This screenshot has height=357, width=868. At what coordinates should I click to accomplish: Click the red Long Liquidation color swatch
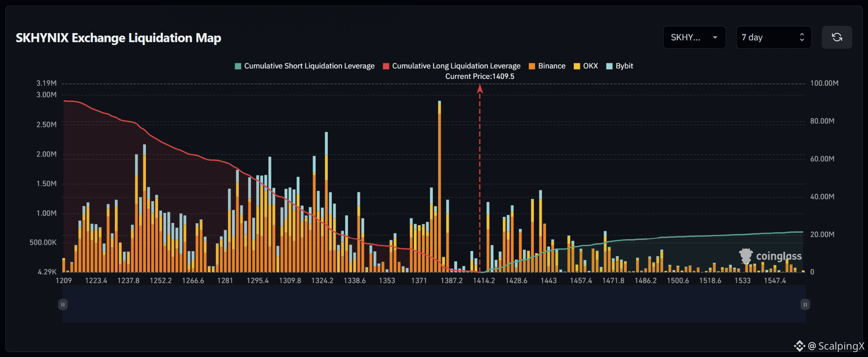point(386,66)
